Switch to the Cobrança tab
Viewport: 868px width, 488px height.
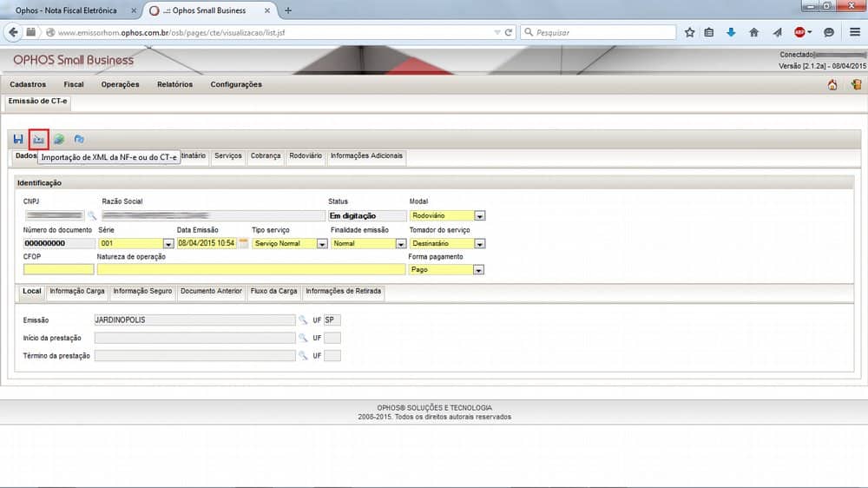[266, 156]
